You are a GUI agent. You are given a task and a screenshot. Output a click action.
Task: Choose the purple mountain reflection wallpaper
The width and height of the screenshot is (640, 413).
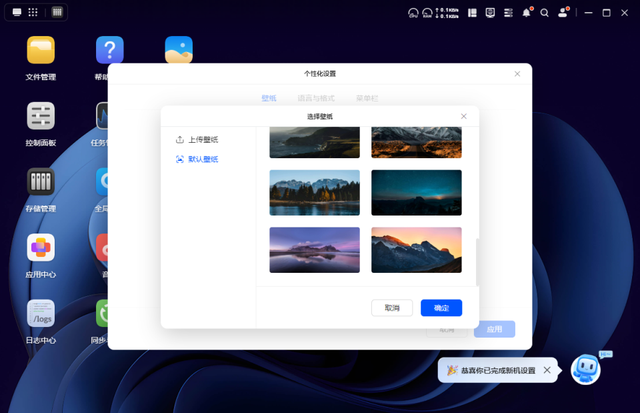coord(315,250)
